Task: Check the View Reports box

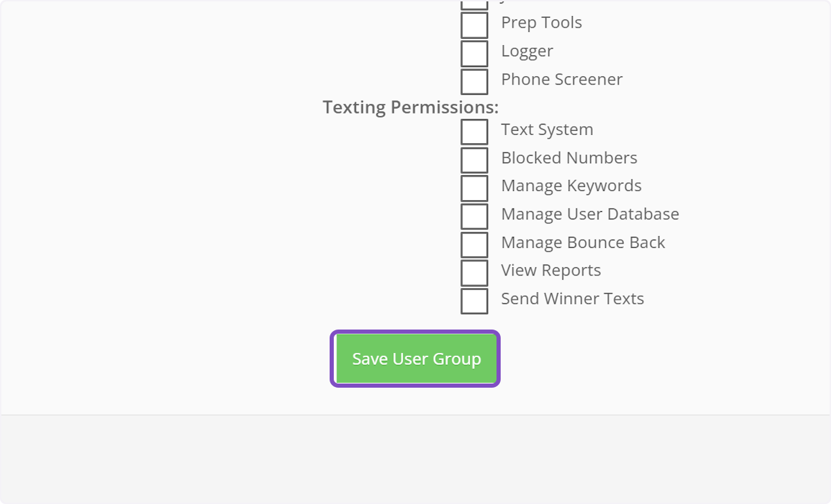Action: coord(474,273)
